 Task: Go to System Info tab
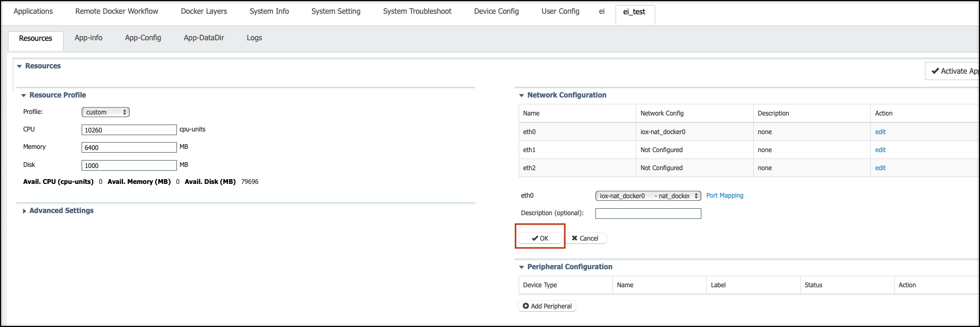pyautogui.click(x=269, y=11)
